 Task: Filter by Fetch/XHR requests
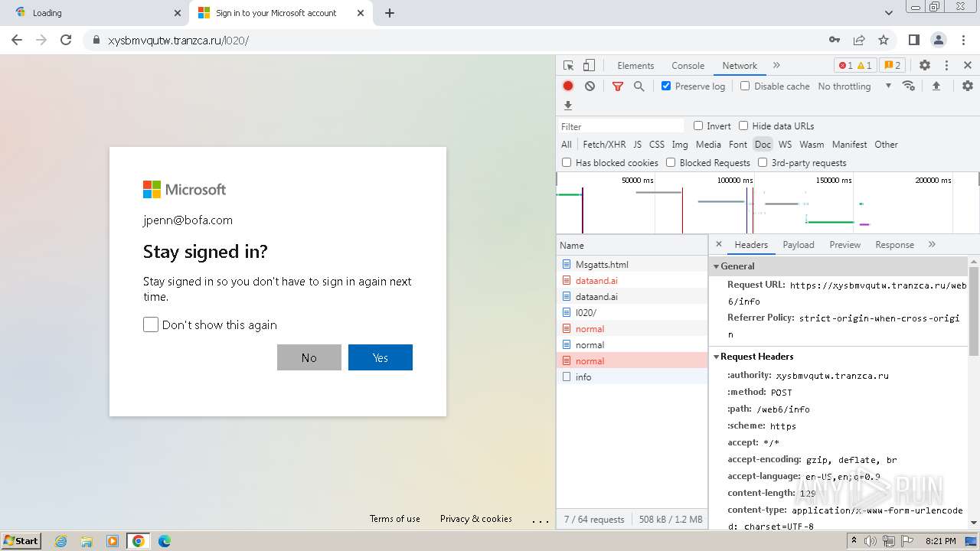click(604, 144)
